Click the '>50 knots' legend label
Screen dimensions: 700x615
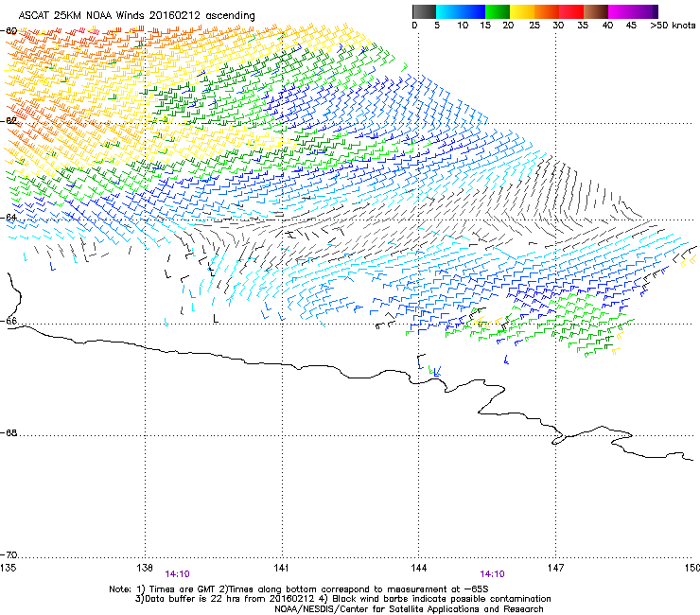click(673, 26)
